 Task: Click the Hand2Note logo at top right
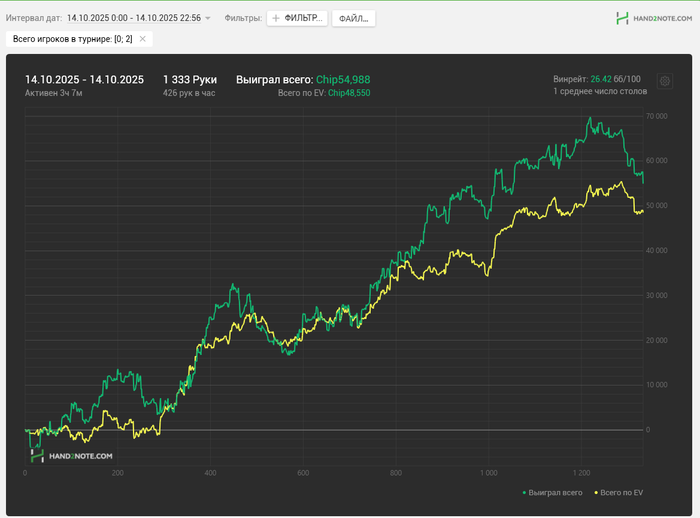[654, 18]
